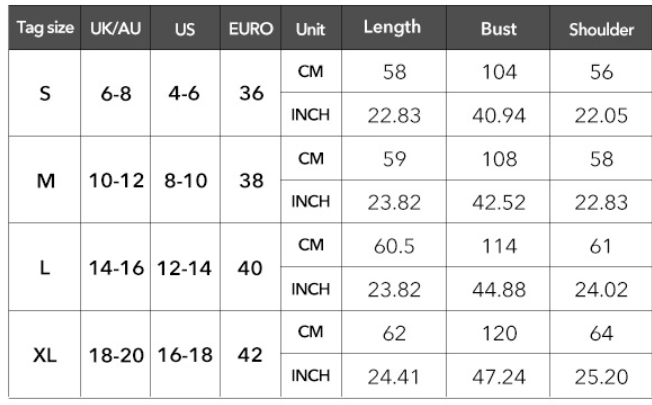The image size is (652, 405).
Task: Click the S tag size cell
Action: [44, 93]
